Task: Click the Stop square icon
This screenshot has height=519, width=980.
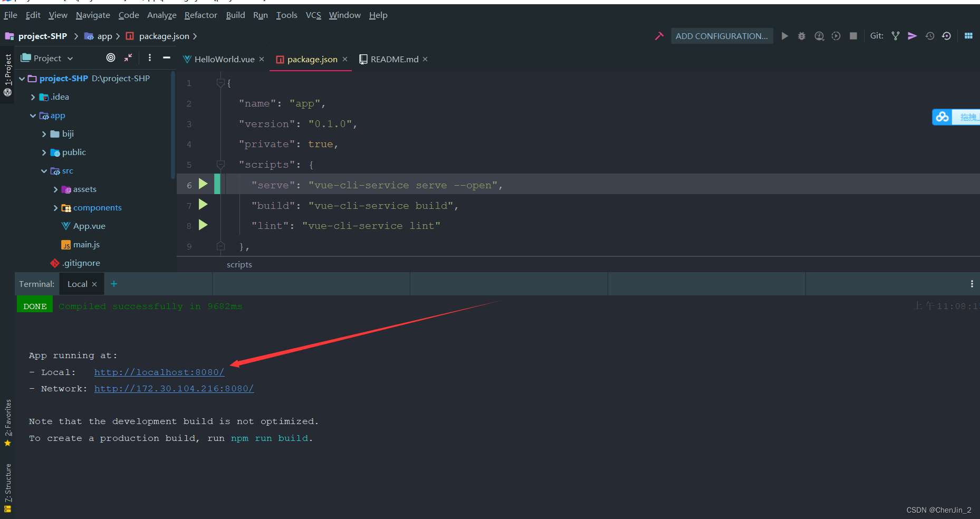Action: 853,36
